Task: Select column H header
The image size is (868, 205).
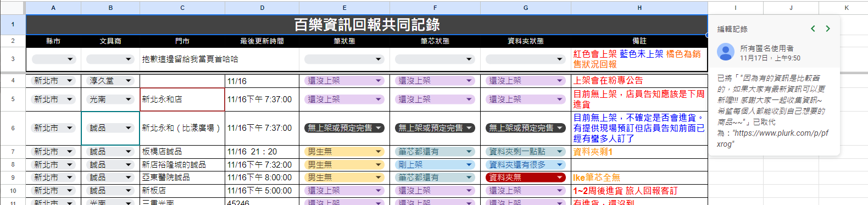Action: 639,8
